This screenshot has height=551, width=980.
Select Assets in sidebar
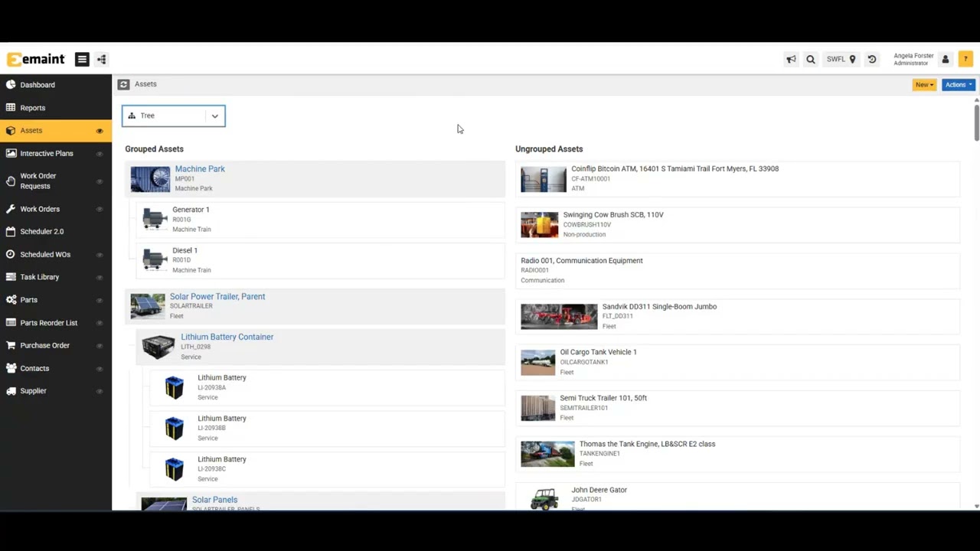tap(56, 131)
